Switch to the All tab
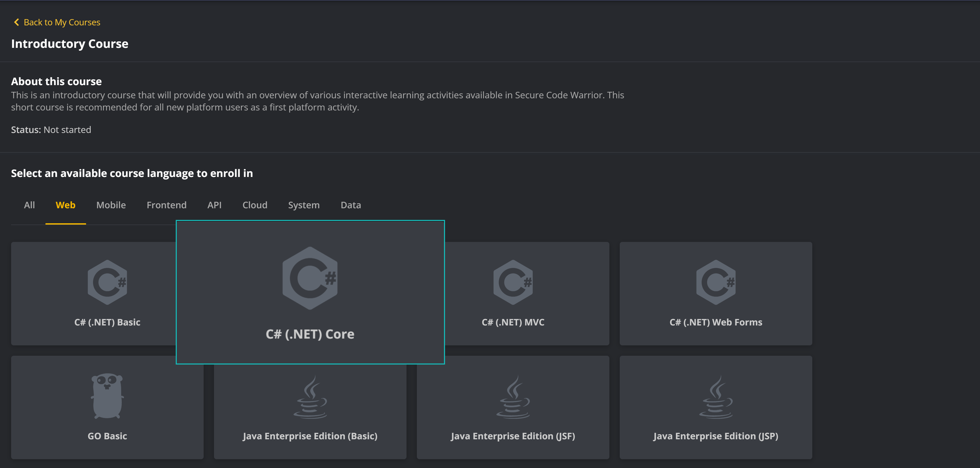Image resolution: width=980 pixels, height=468 pixels. pyautogui.click(x=29, y=205)
